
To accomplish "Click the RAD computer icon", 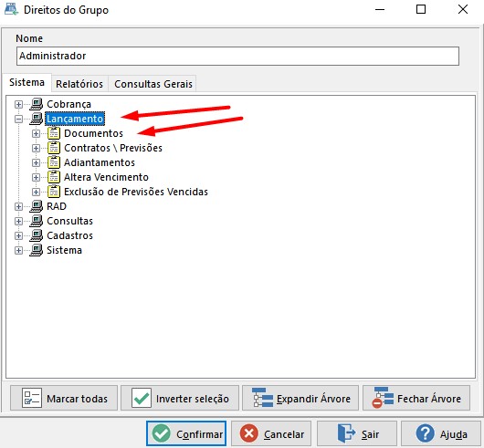I will coord(37,206).
